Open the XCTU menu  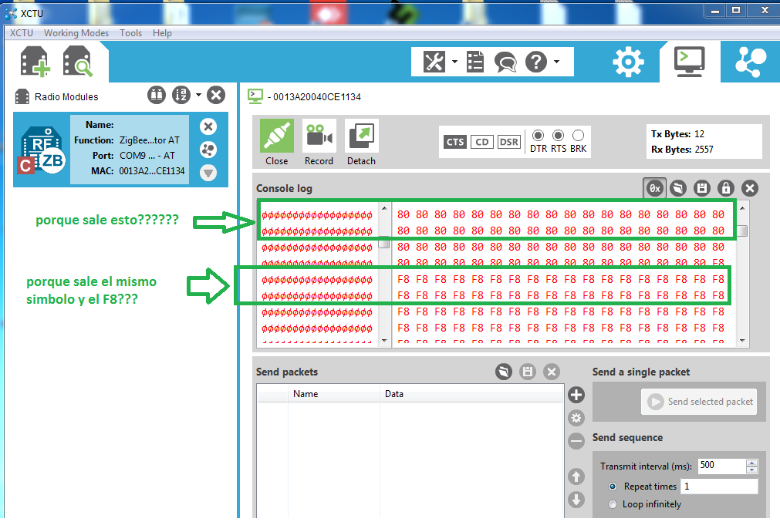coord(22,33)
